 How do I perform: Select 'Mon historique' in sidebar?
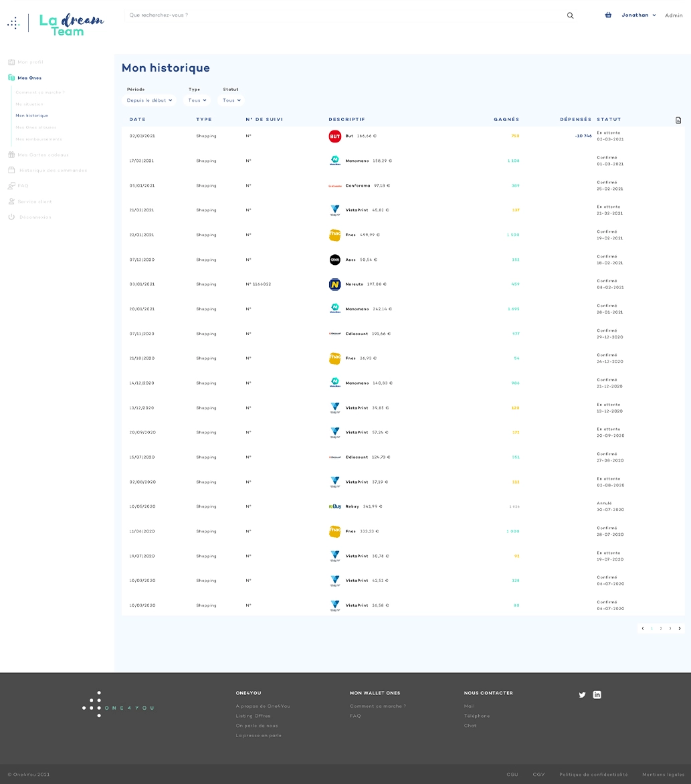tap(32, 116)
